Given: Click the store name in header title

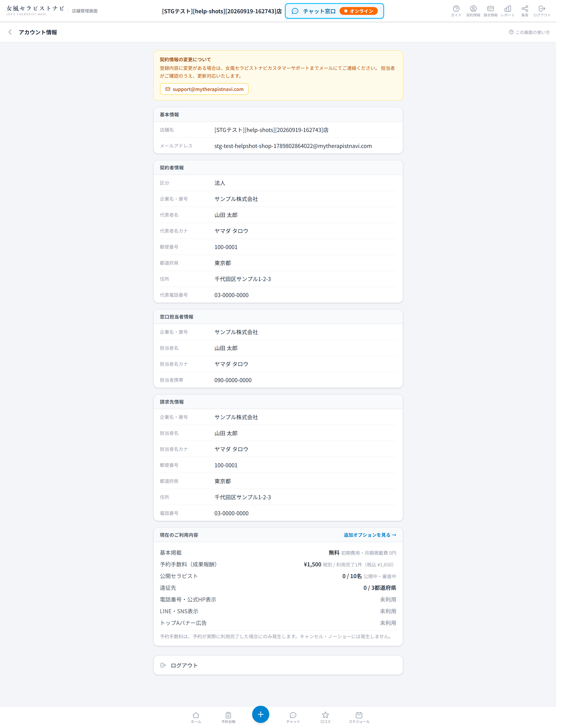Looking at the screenshot, I should tap(222, 11).
